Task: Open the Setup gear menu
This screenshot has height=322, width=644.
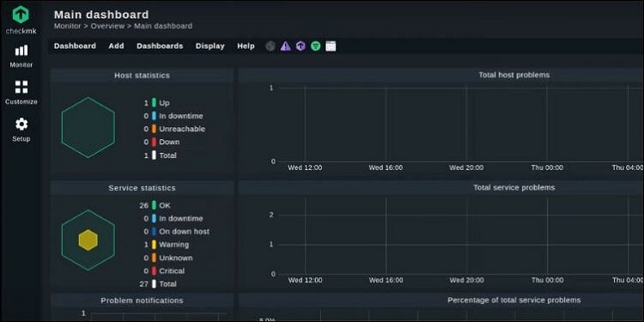Action: 21,130
